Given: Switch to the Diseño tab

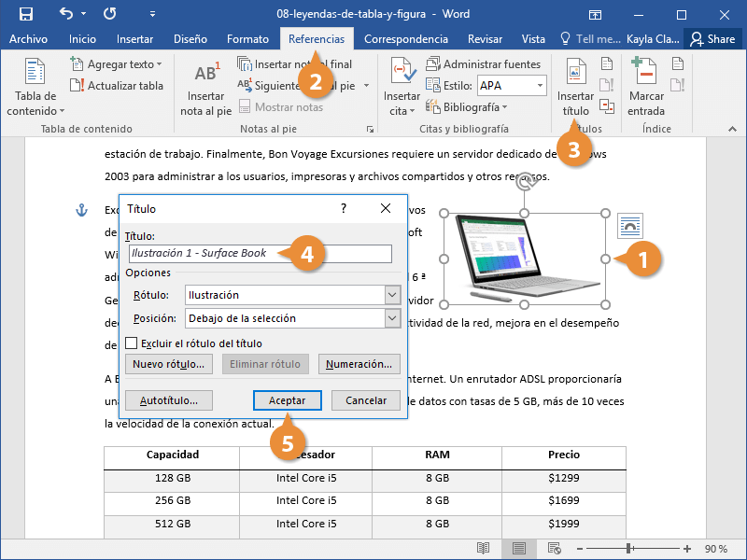Looking at the screenshot, I should click(x=190, y=39).
